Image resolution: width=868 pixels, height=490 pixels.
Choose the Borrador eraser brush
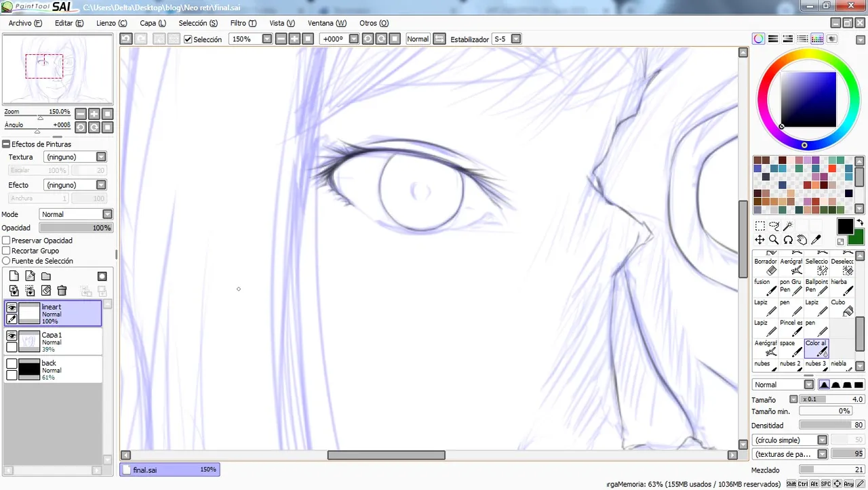coord(766,267)
